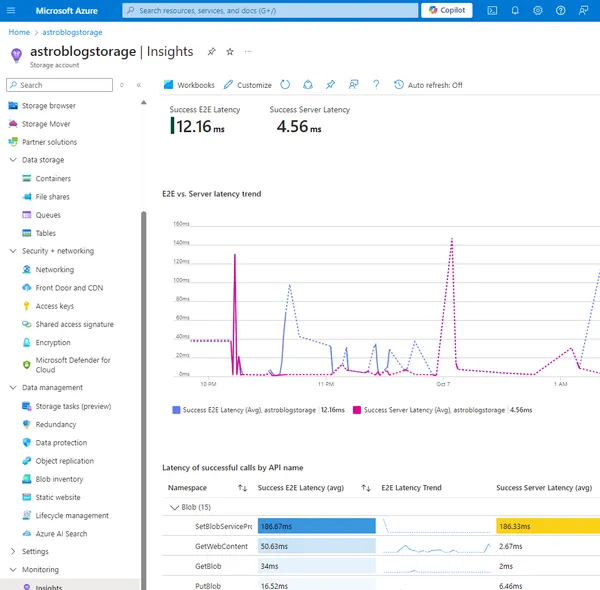The width and height of the screenshot is (600, 590).
Task: Open portal settings gear
Action: coord(538,10)
